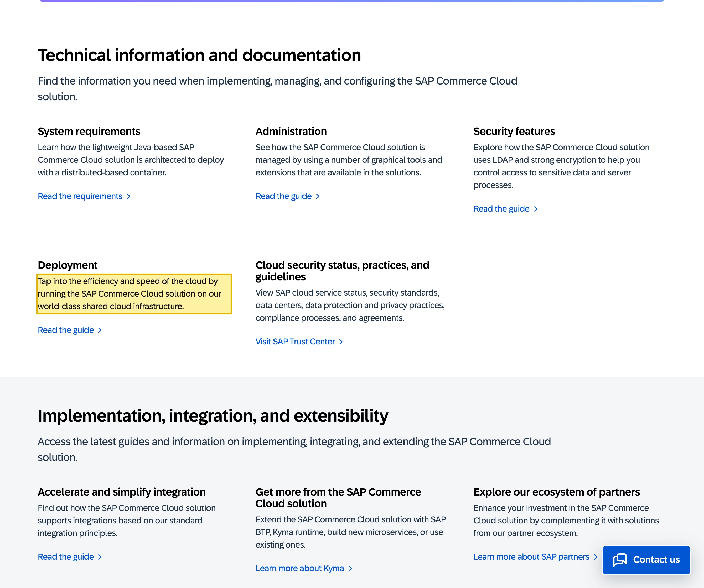This screenshot has width=704, height=588.
Task: Click Accelerate and simplify integration heading
Action: 121,492
